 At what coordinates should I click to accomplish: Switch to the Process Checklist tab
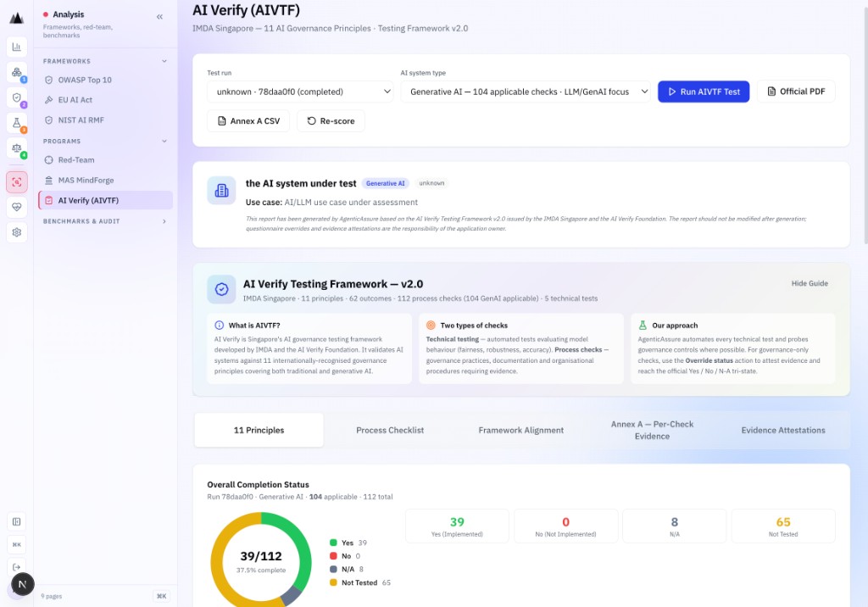(390, 431)
